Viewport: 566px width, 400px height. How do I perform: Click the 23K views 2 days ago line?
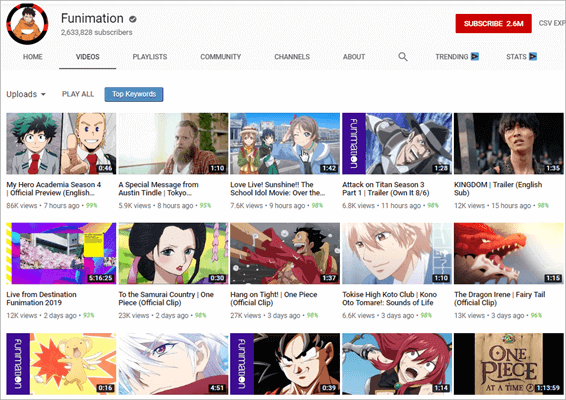(162, 316)
